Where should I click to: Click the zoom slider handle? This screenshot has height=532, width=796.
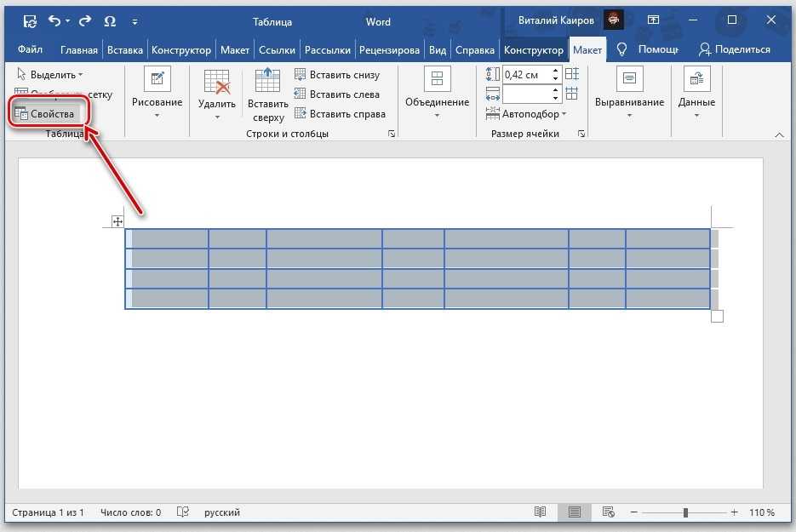coord(685,512)
